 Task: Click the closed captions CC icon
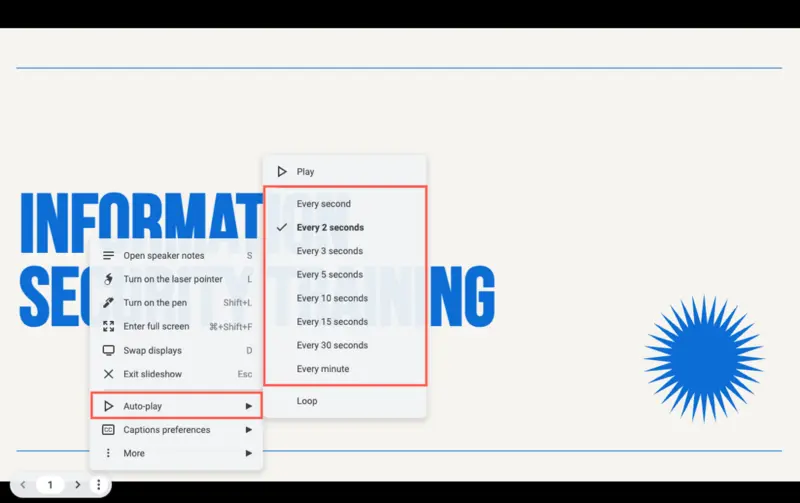point(108,430)
